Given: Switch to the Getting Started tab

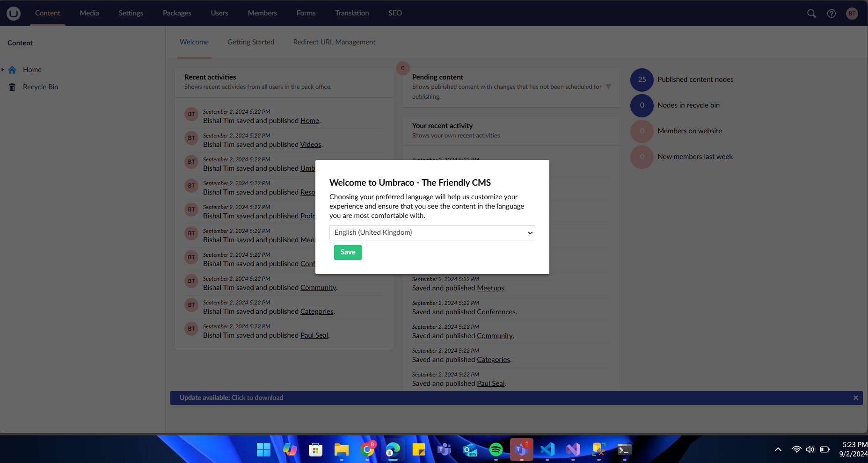Looking at the screenshot, I should click(251, 42).
